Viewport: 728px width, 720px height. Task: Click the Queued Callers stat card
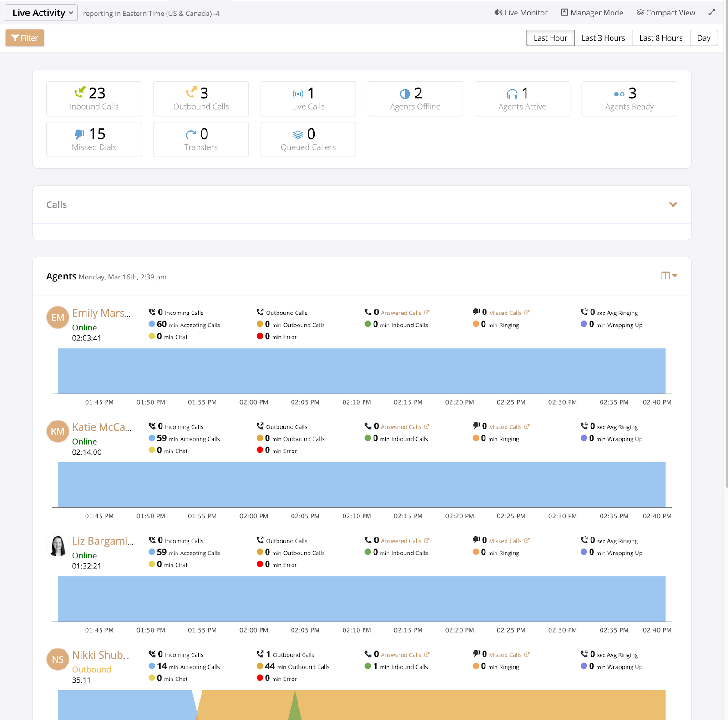point(308,139)
